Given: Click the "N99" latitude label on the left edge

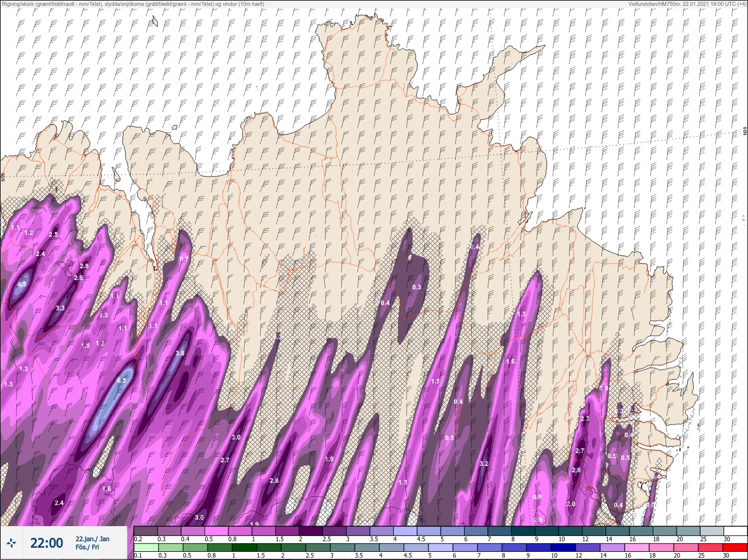Looking at the screenshot, I should [2, 177].
